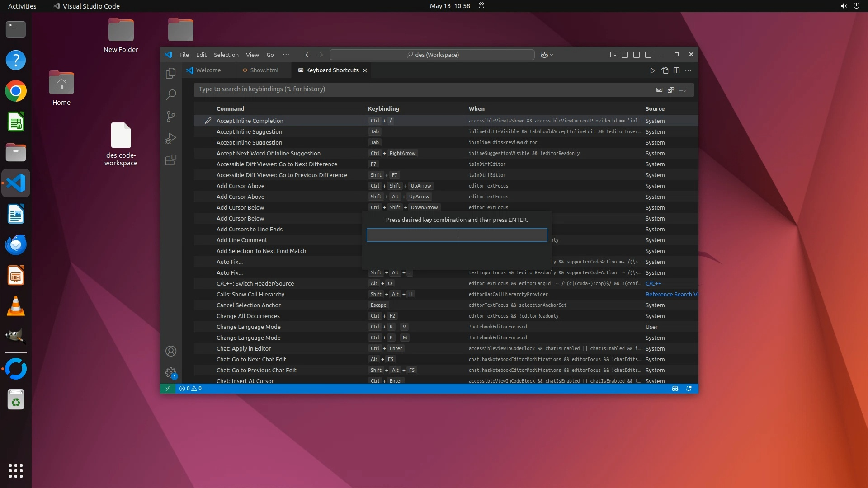Image resolution: width=868 pixels, height=488 pixels.
Task: Open the Run and Debug view
Action: coord(170,138)
